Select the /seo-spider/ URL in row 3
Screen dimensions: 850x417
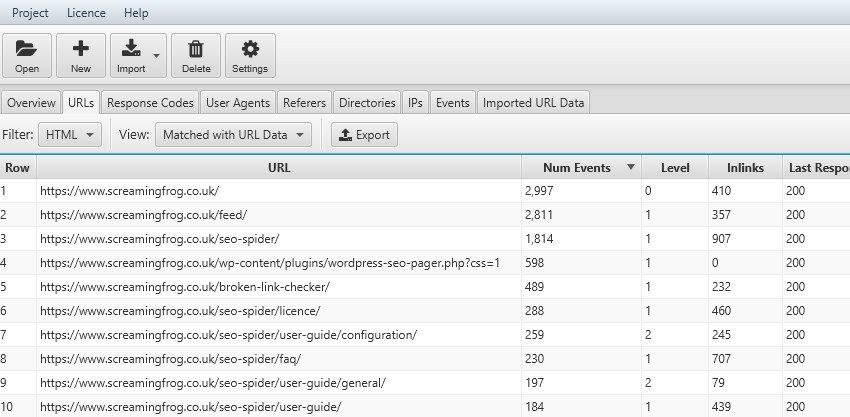(x=159, y=239)
